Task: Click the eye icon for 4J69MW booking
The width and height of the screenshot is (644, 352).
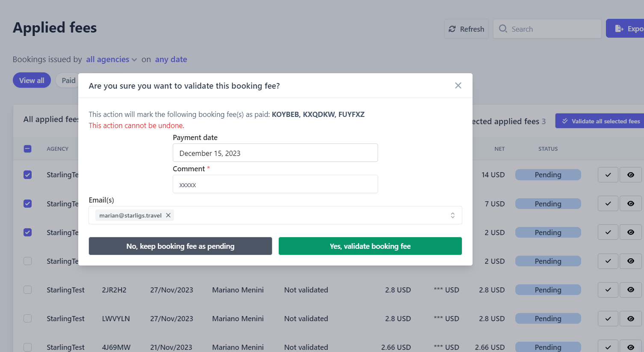Action: 631,346
